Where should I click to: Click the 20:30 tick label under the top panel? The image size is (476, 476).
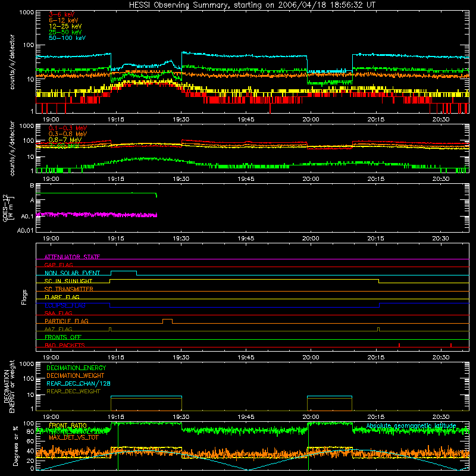pyautogui.click(x=441, y=120)
